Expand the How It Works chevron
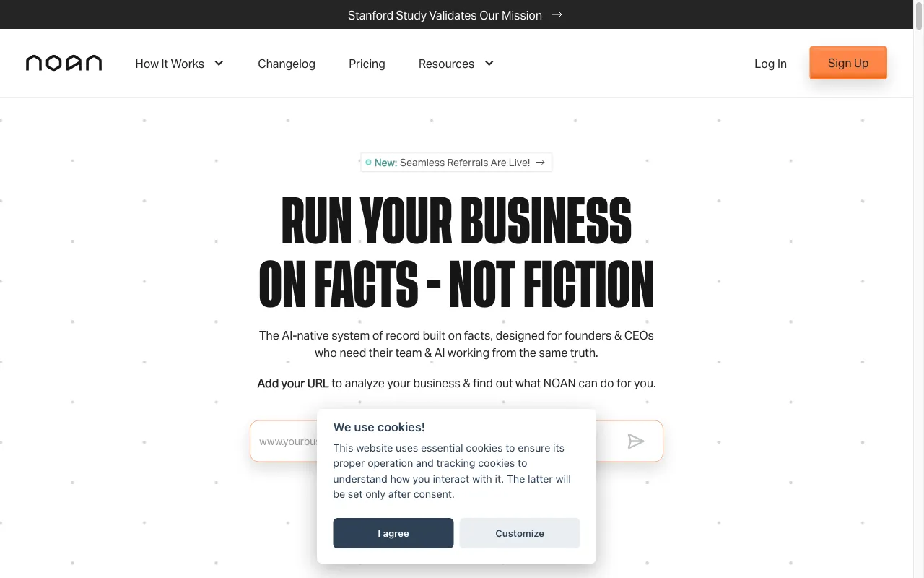This screenshot has height=578, width=924. (x=219, y=64)
